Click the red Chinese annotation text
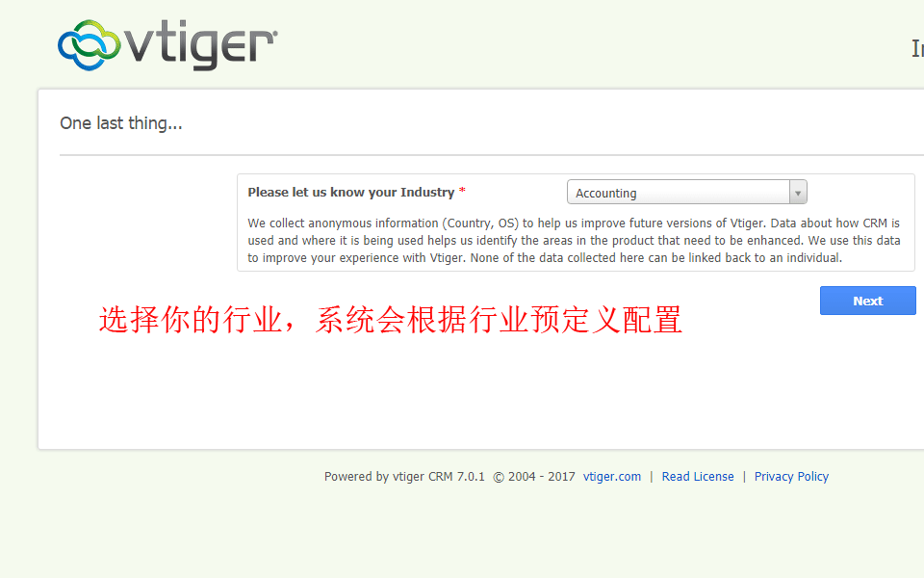 [391, 320]
